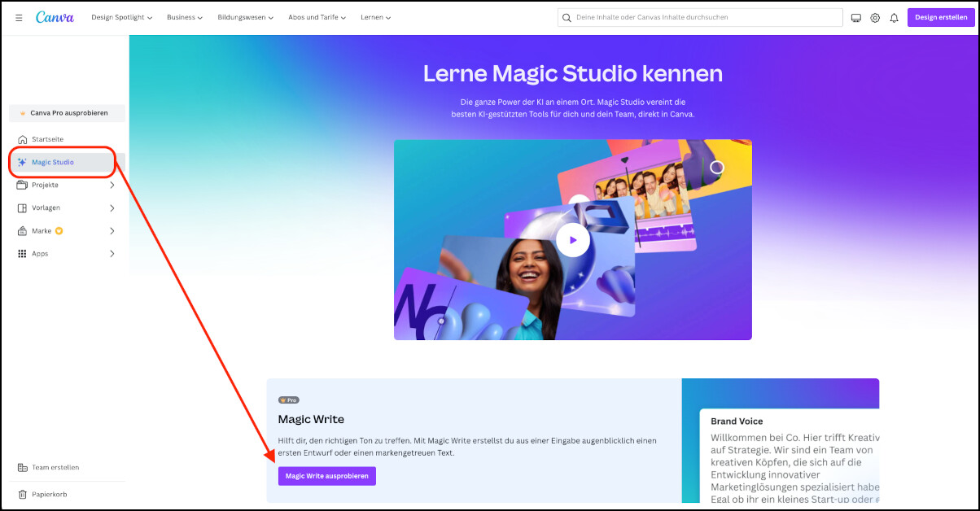Click the Apps grid icon

tap(22, 253)
